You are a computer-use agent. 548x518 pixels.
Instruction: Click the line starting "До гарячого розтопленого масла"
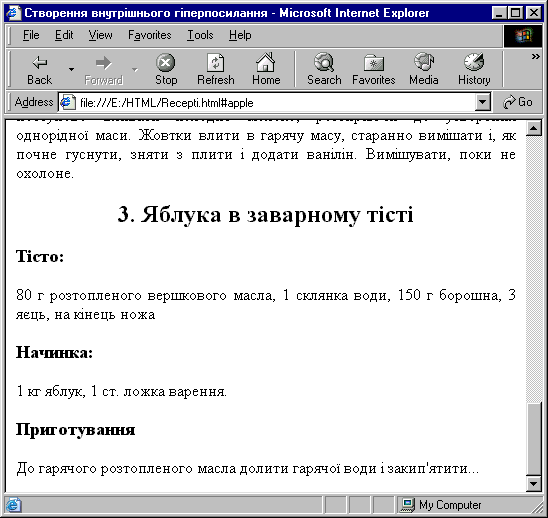click(247, 468)
